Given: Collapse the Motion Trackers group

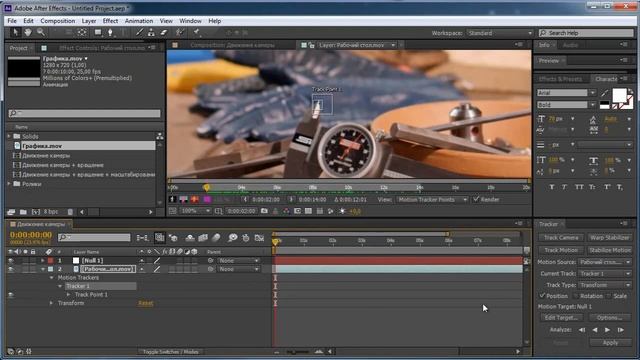Looking at the screenshot, I should [51, 278].
